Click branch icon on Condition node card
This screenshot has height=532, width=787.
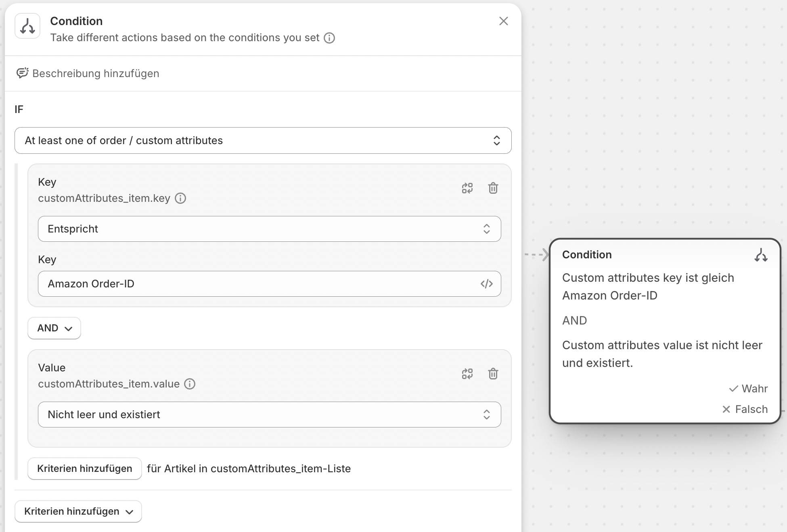point(761,255)
